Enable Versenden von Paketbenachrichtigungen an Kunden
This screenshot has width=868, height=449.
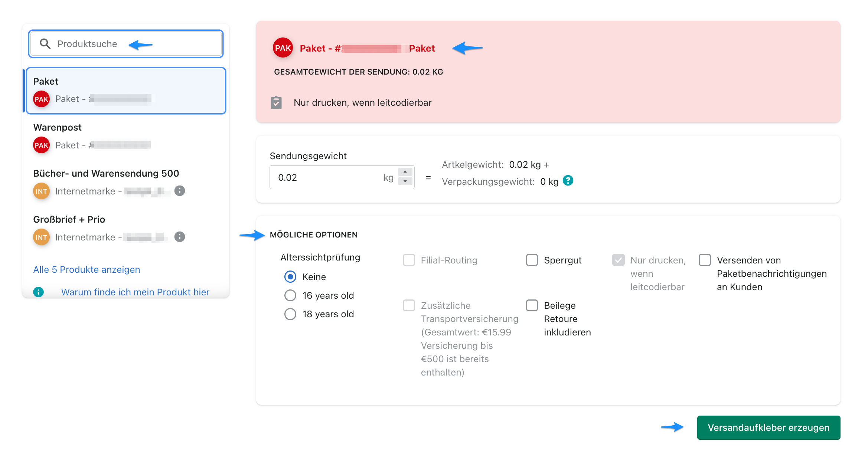coord(705,260)
